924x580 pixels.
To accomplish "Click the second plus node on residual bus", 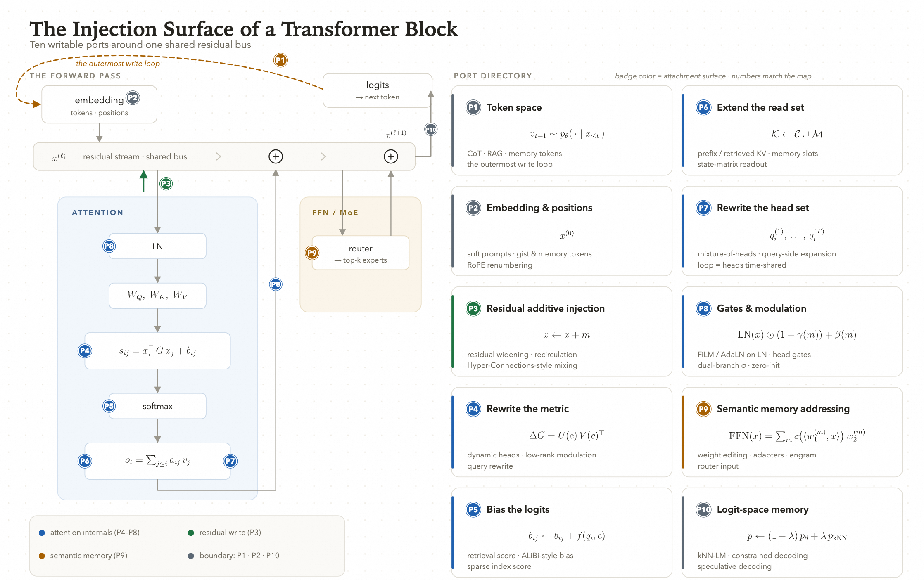I will pyautogui.click(x=391, y=156).
